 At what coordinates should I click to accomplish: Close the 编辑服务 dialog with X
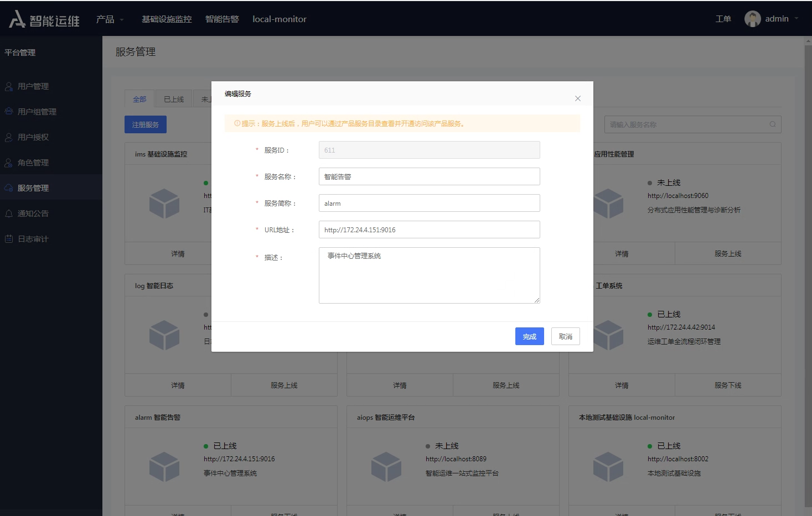click(578, 98)
